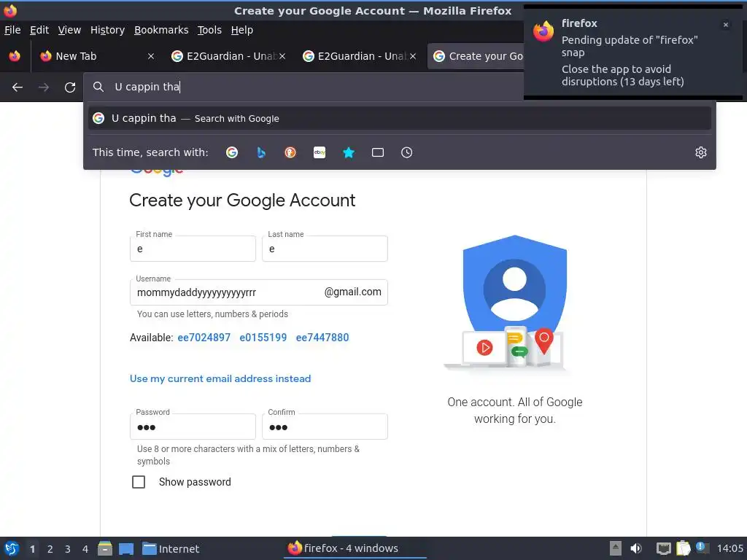Click the forward navigation arrow
This screenshot has width=747, height=560.
click(x=44, y=87)
